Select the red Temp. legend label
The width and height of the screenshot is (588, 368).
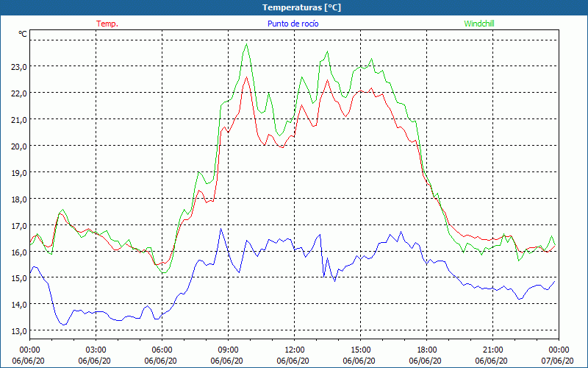107,24
